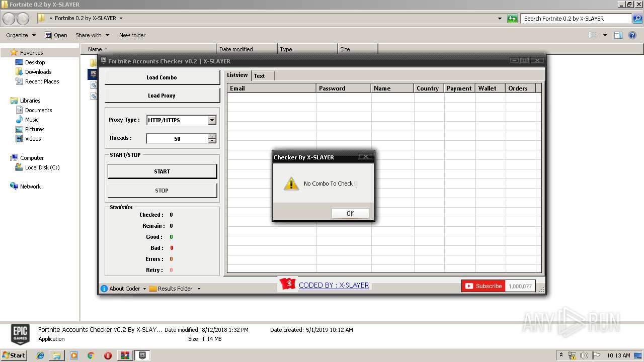The image size is (644, 362).
Task: Launch Internet Explorer from the taskbar
Action: (x=40, y=355)
